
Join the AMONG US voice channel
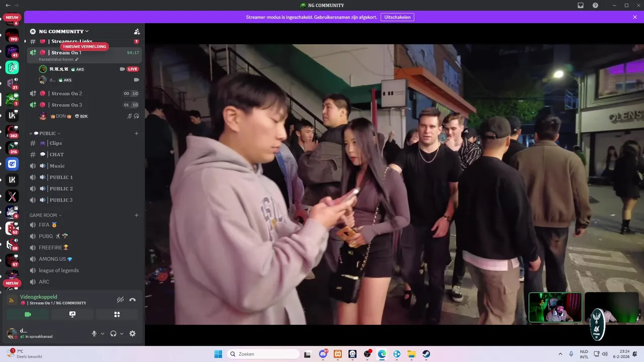point(84,259)
